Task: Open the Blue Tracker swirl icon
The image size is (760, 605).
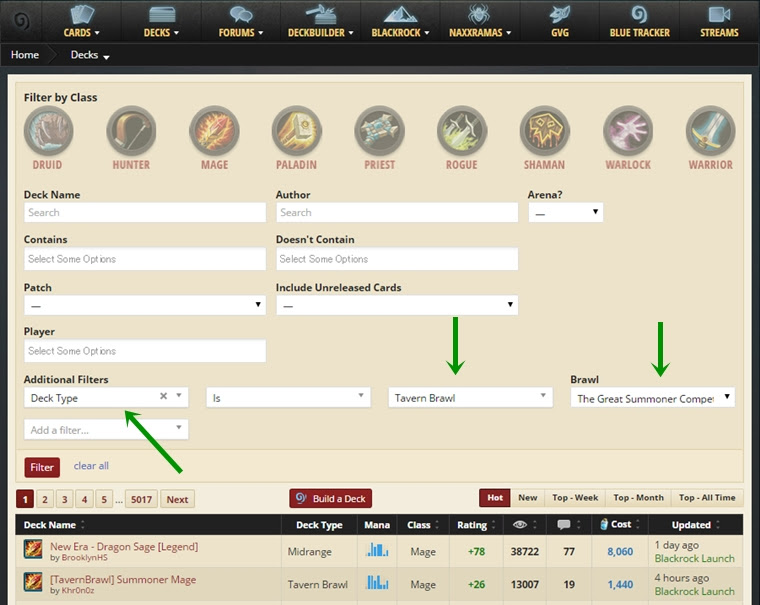Action: pos(639,15)
